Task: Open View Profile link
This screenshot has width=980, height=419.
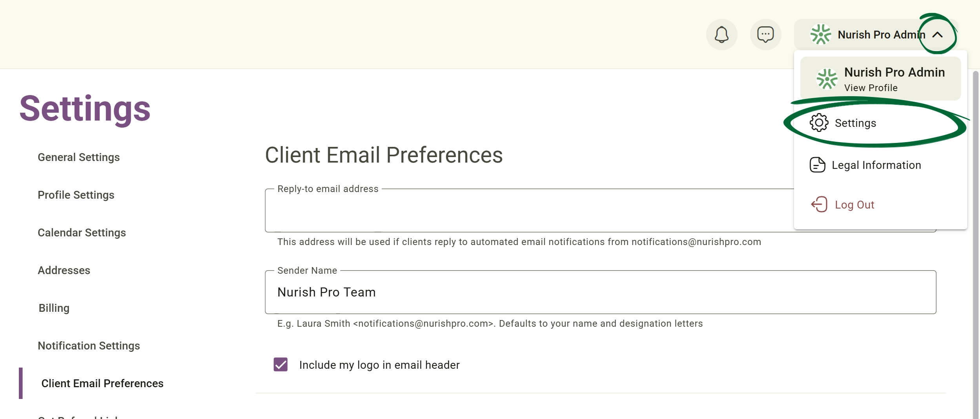Action: click(x=871, y=88)
